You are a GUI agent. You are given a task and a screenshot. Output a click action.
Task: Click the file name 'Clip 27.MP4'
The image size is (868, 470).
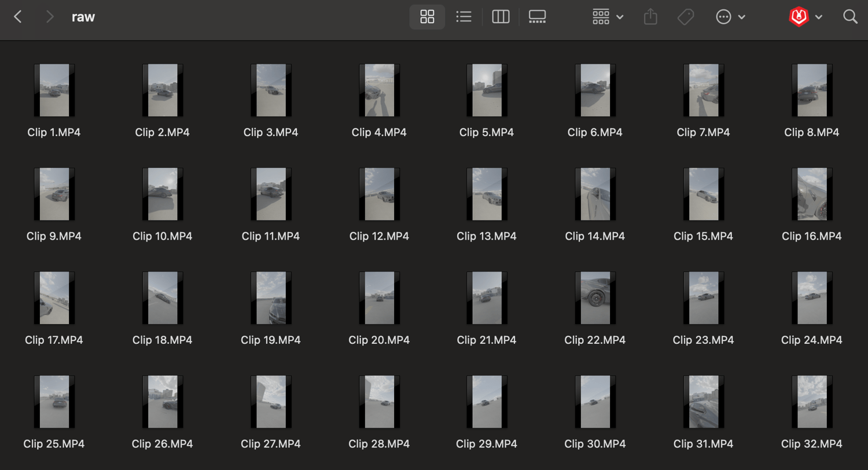(271, 445)
